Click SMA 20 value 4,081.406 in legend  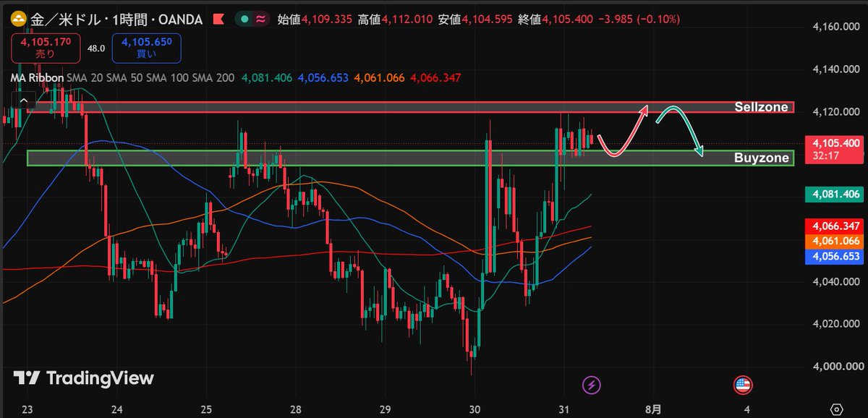[267, 77]
